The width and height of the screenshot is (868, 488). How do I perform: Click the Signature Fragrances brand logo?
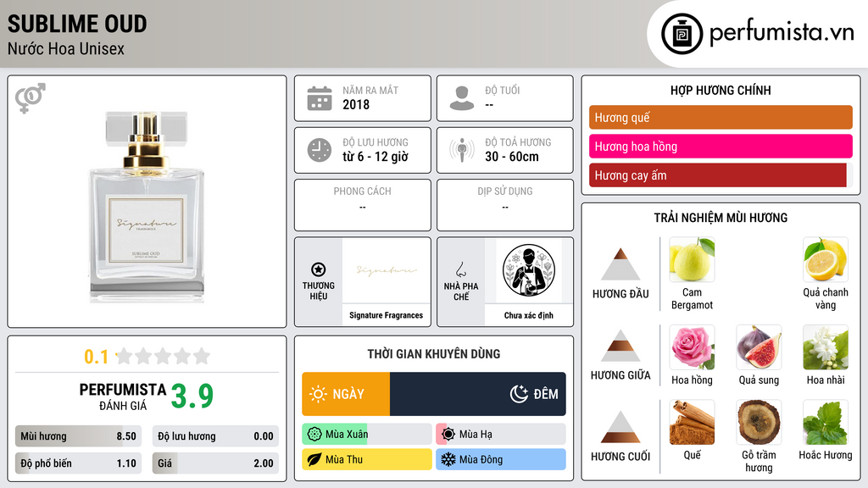tap(386, 270)
